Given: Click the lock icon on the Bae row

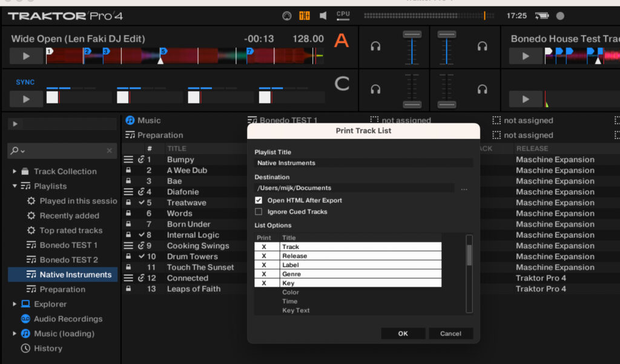Looking at the screenshot, I should 128,181.
